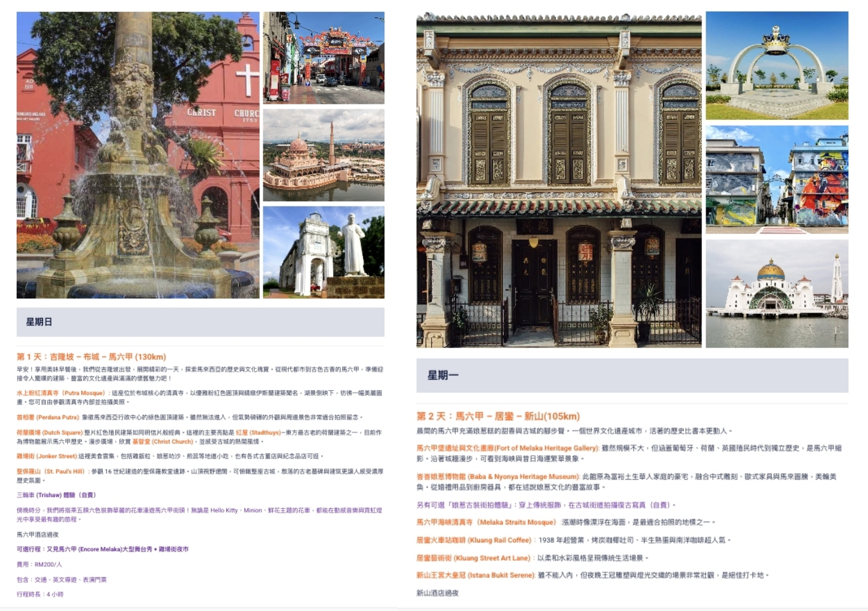Open the Christ Church fountain photo

pos(138,155)
